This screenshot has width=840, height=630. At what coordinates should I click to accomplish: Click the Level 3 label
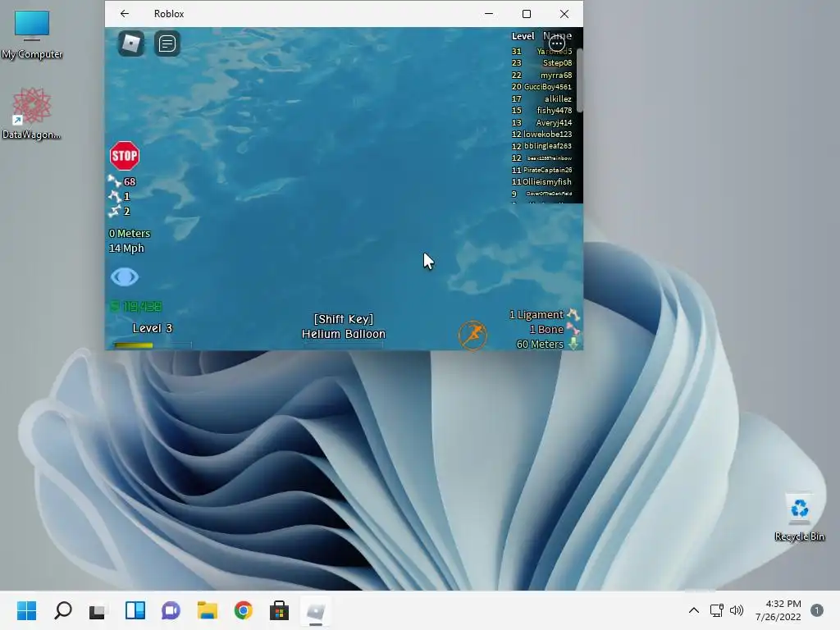[152, 328]
